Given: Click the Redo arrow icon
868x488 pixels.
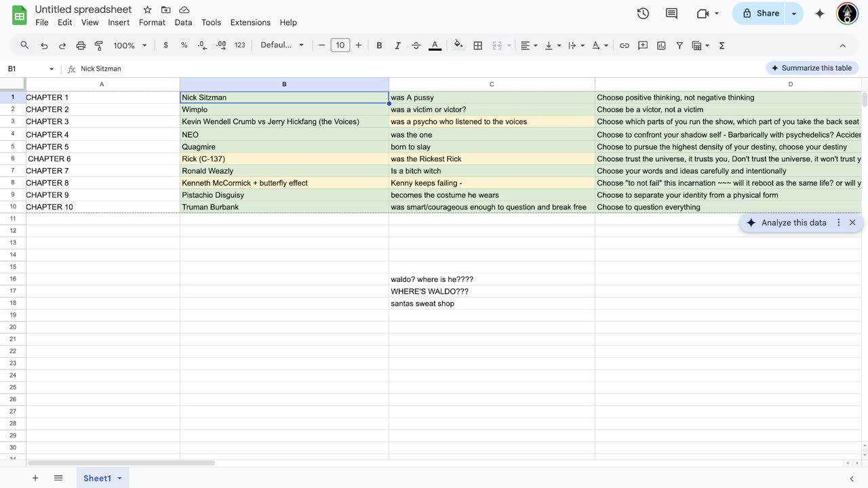Looking at the screenshot, I should coord(62,45).
